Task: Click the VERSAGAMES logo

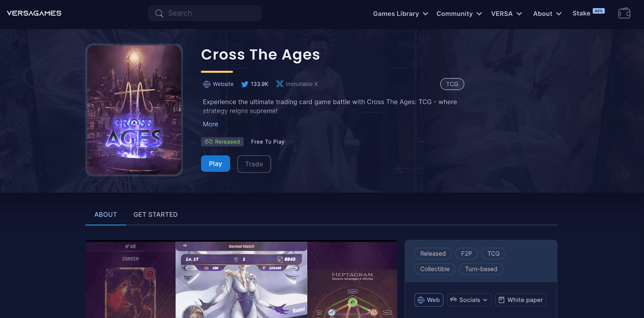Action: (x=34, y=13)
